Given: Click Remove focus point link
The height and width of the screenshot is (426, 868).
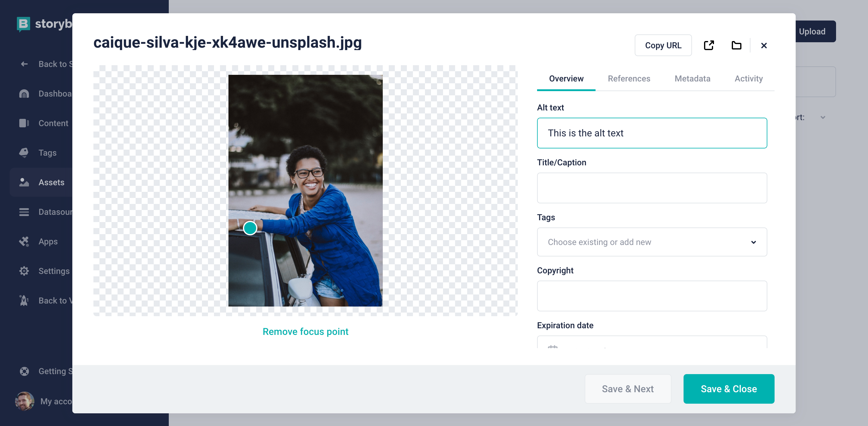Looking at the screenshot, I should 305,332.
